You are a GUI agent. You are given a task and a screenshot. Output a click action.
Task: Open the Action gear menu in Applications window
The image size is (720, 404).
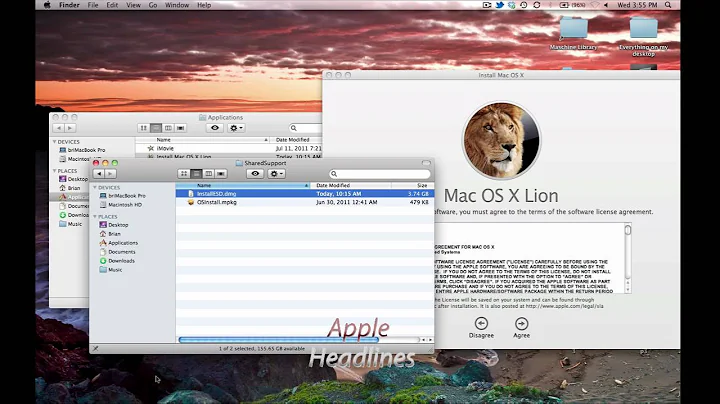[236, 128]
